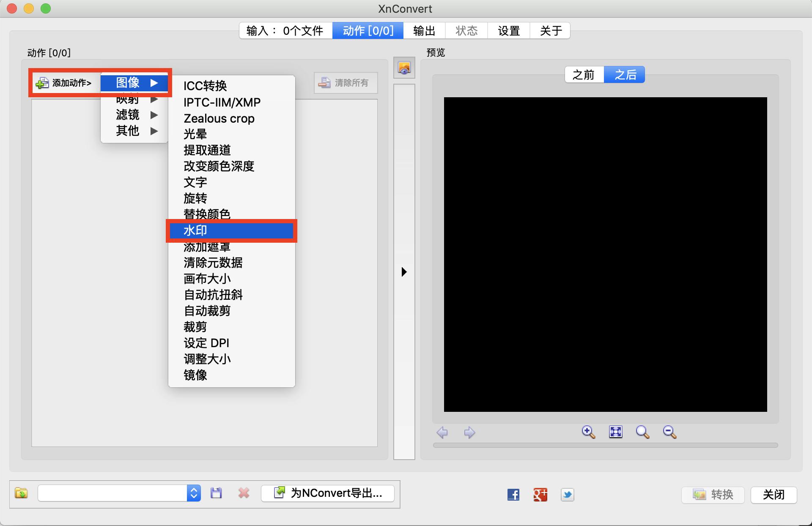Click the actual size magnifier icon
This screenshot has width=812, height=526.
coord(642,432)
